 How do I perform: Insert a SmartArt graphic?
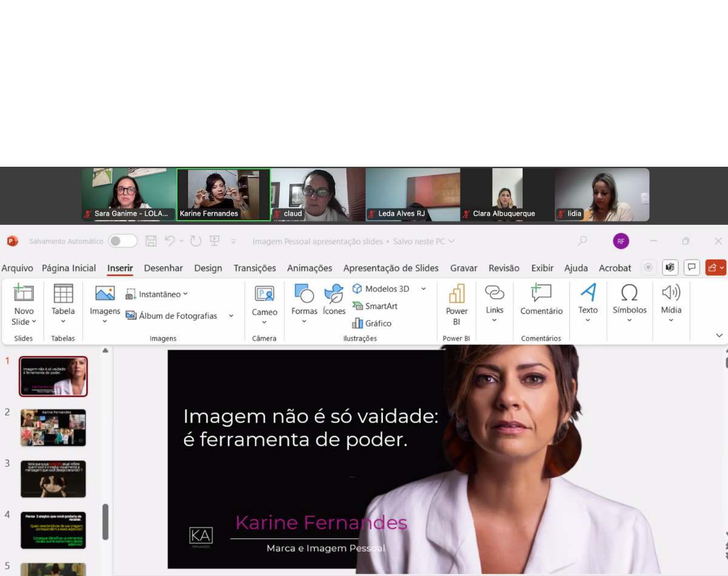click(x=374, y=306)
